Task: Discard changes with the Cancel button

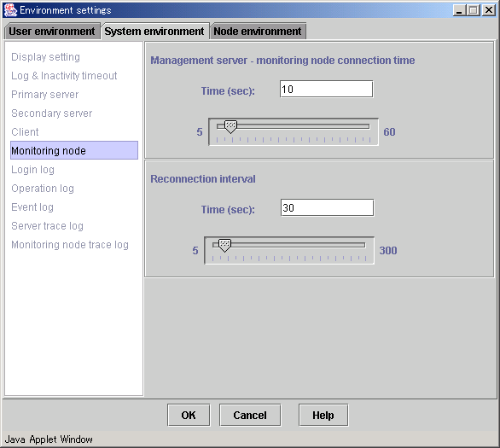Action: pyautogui.click(x=250, y=416)
